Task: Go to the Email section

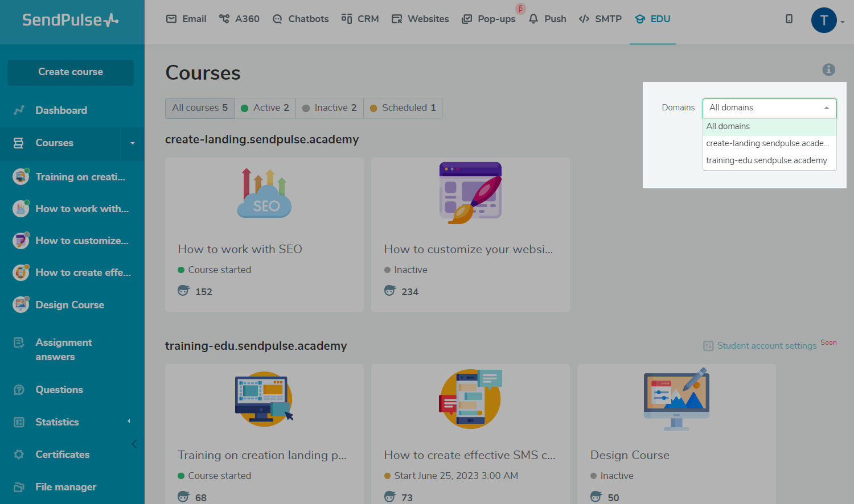Action: click(186, 19)
